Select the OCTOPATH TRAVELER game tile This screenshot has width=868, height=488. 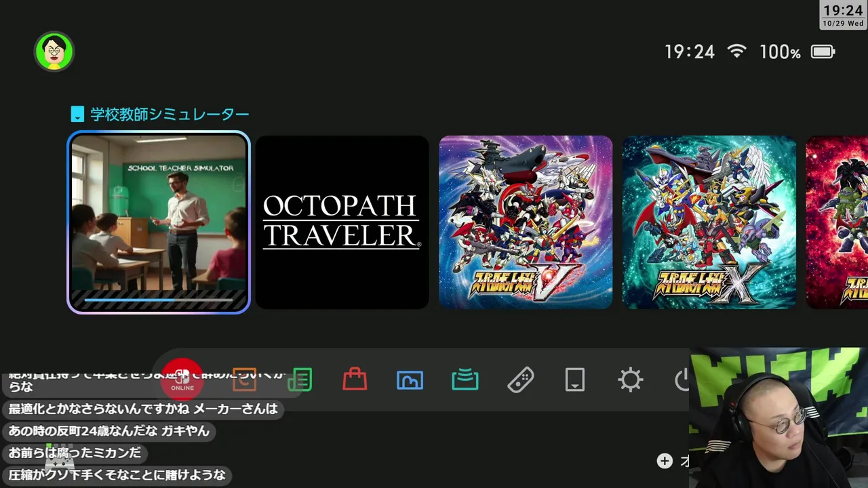pyautogui.click(x=342, y=222)
